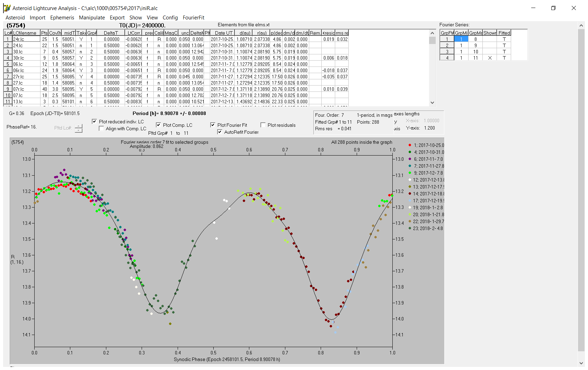Click the lightcurve table scrollbar thumb
Image resolution: width=588 pixels, height=370 pixels.
(x=432, y=40)
